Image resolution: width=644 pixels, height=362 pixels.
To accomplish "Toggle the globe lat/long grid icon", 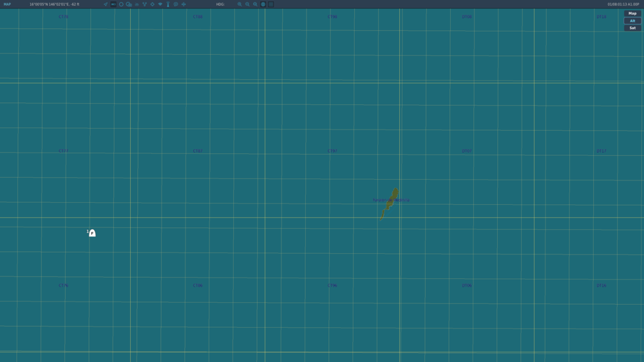I will [x=263, y=4].
